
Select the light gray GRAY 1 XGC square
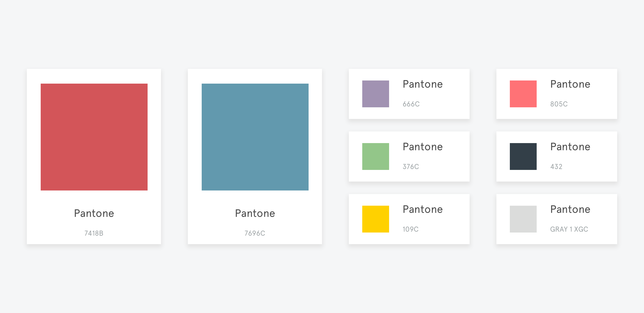pos(523,219)
